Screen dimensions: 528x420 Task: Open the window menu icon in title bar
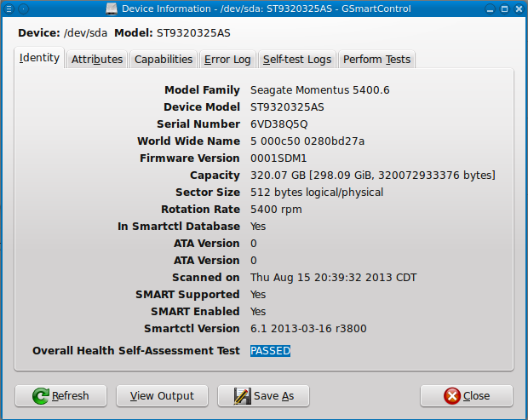(9, 9)
